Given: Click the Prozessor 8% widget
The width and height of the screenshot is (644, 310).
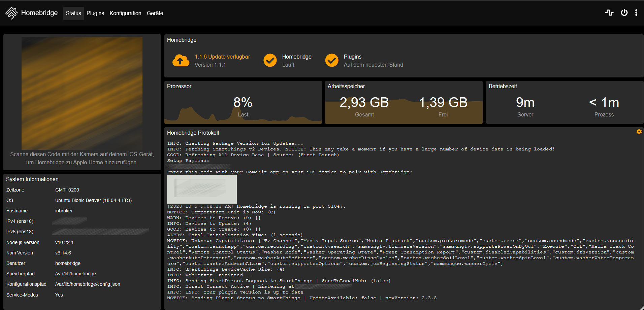Looking at the screenshot, I should point(243,102).
